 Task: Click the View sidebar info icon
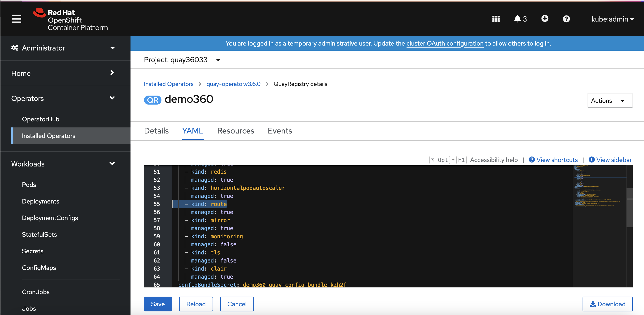592,160
